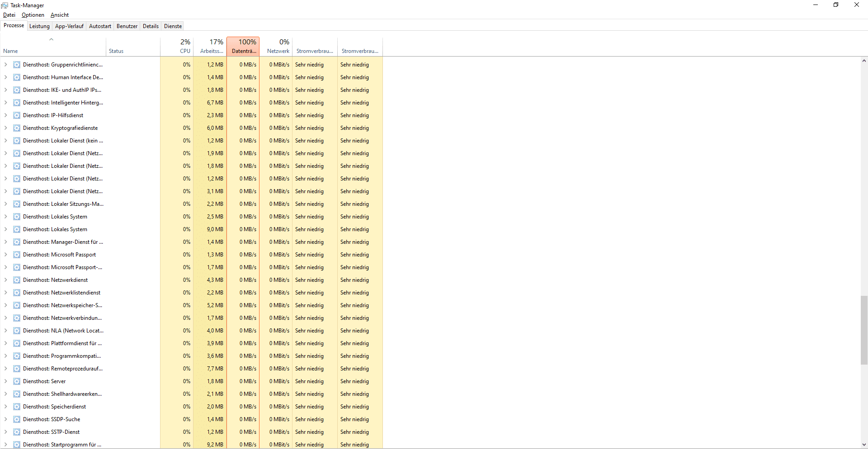This screenshot has height=451, width=868.
Task: Sort by the Status column header
Action: [133, 47]
